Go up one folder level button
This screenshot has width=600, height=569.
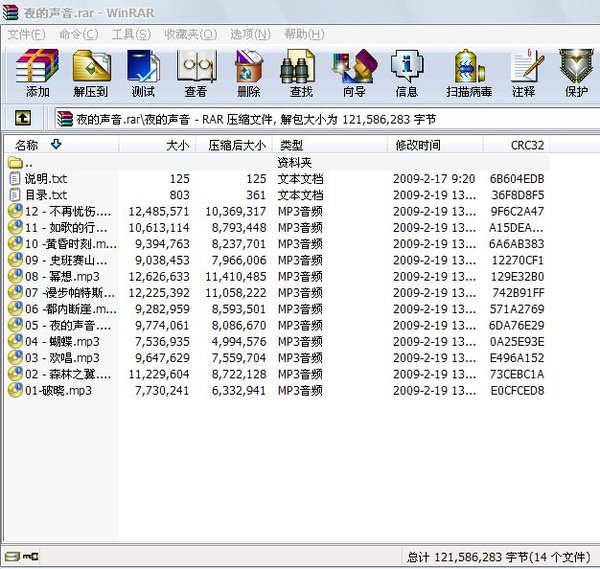(x=23, y=118)
